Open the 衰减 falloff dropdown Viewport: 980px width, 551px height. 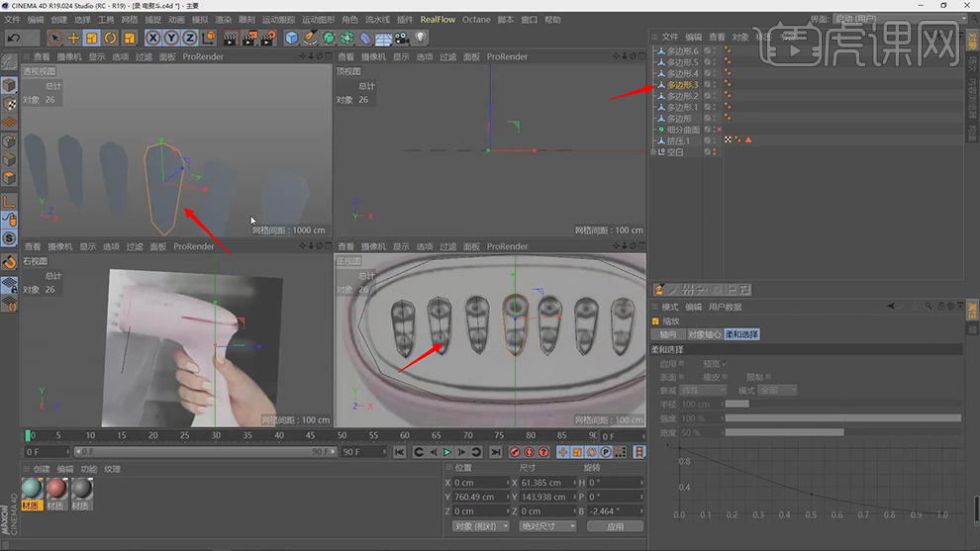point(704,390)
